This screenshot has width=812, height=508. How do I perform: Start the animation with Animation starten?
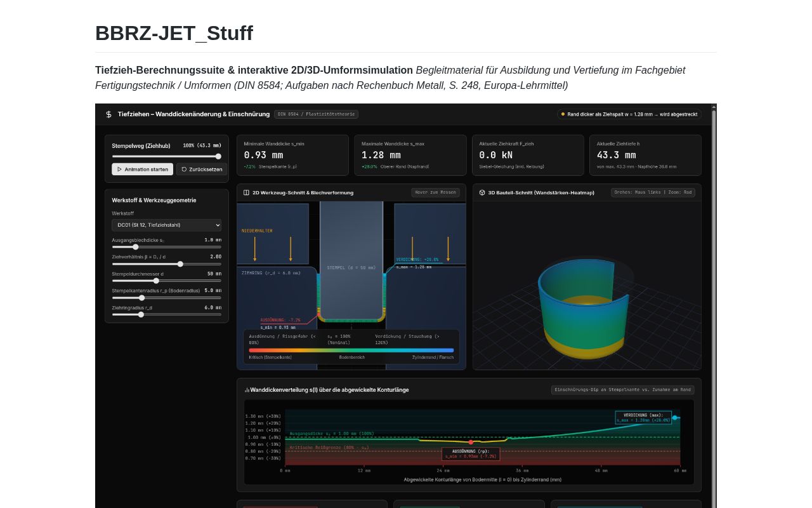(143, 170)
